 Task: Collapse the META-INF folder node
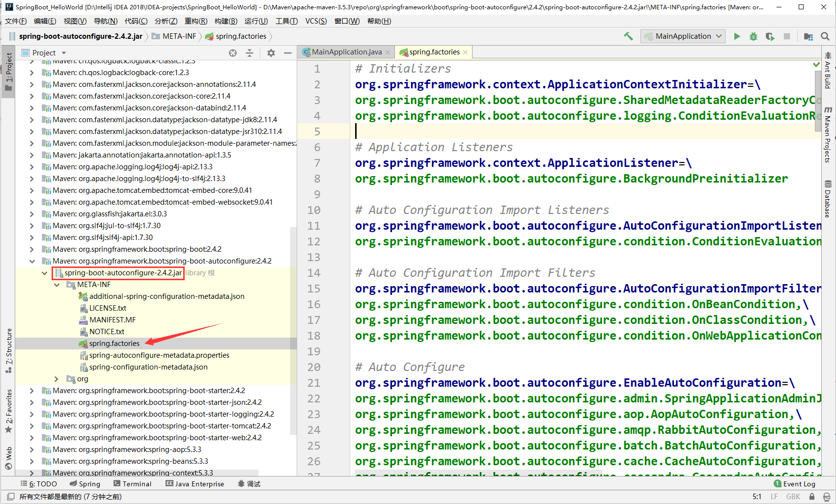pyautogui.click(x=57, y=285)
